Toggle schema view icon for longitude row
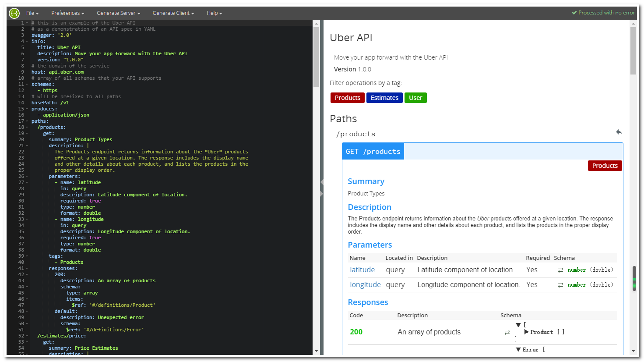The image size is (644, 362). click(x=560, y=285)
